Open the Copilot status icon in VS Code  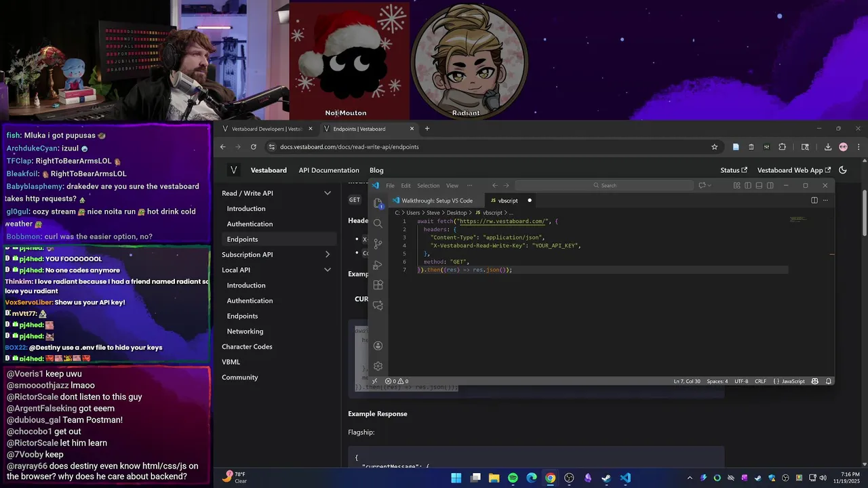coord(815,381)
